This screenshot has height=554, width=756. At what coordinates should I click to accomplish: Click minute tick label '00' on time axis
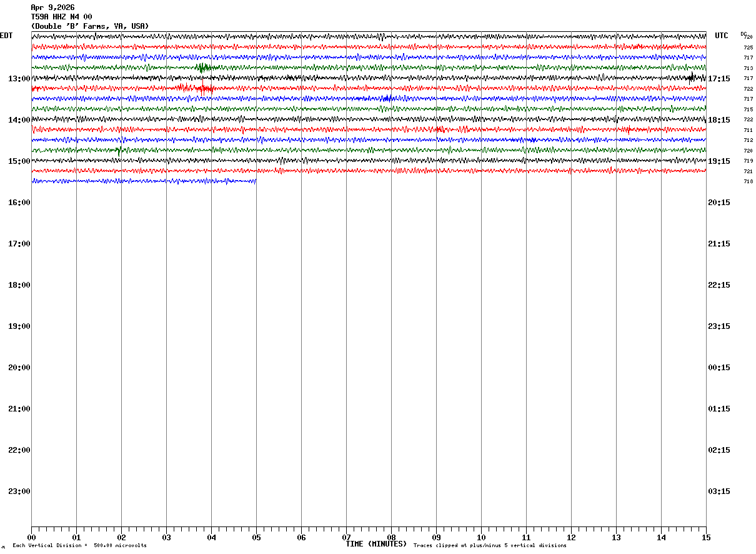(31, 538)
